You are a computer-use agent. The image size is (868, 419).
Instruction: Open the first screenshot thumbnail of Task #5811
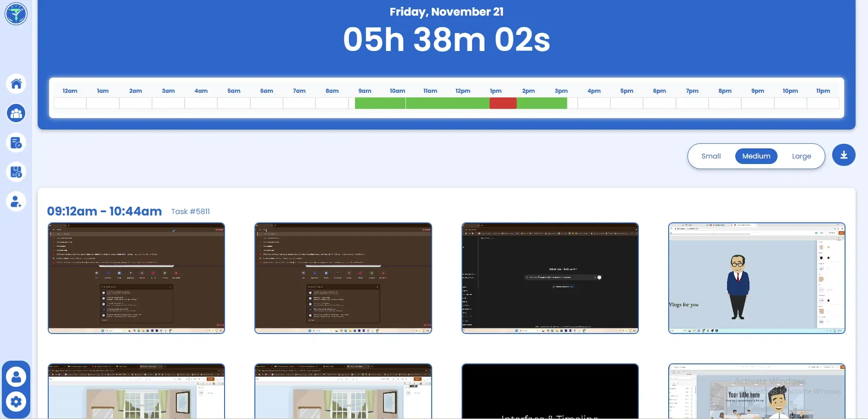point(136,278)
